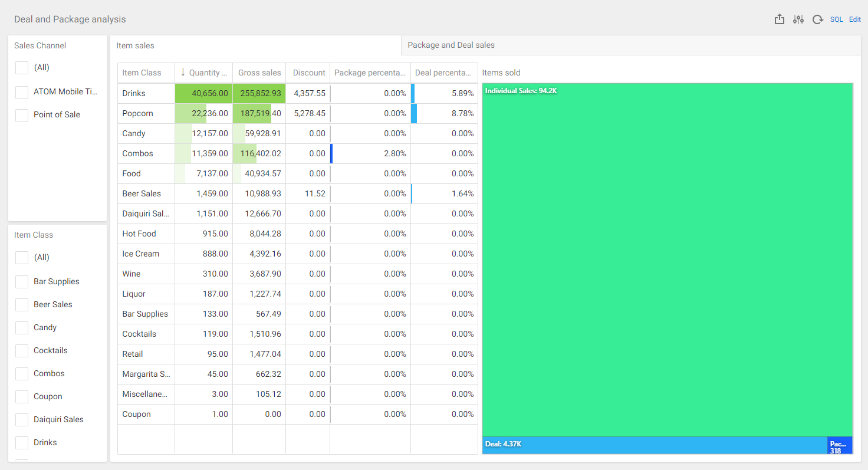The width and height of the screenshot is (868, 470).
Task: Select the Item sales tab
Action: point(136,45)
